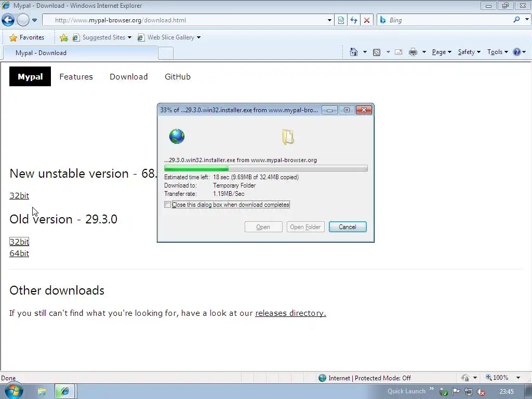The image size is (532, 399).
Task: Go back using the Back arrow
Action: 8,20
